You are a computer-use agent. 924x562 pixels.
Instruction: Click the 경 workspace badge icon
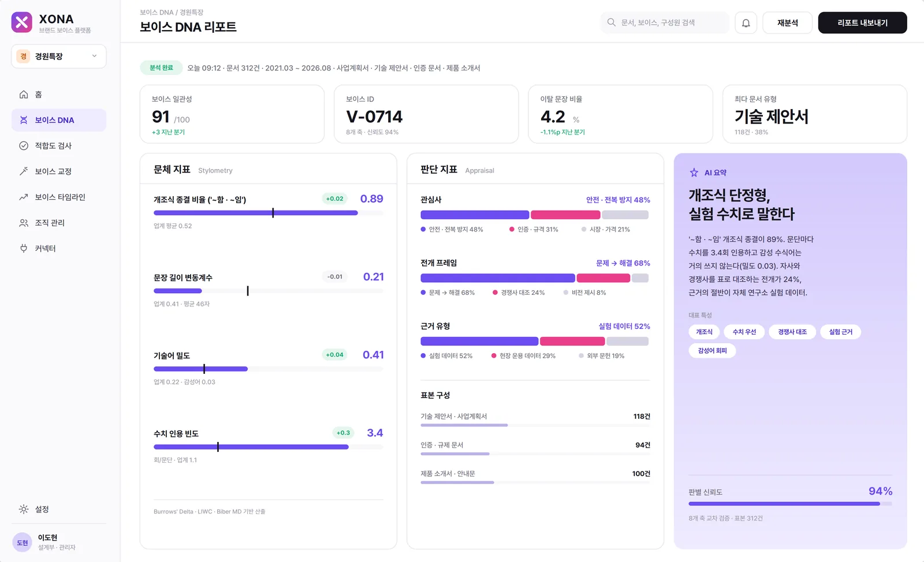coord(23,56)
